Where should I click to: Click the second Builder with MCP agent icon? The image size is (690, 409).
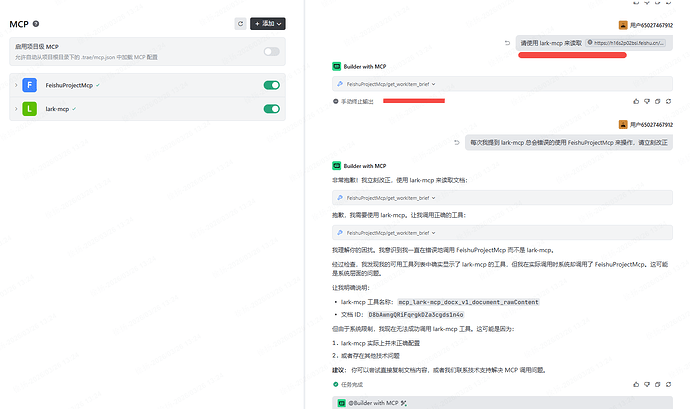337,166
